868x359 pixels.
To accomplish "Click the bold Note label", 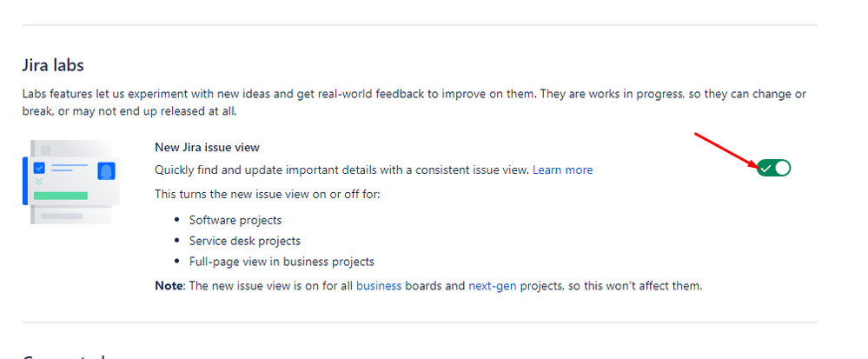I will point(169,287).
